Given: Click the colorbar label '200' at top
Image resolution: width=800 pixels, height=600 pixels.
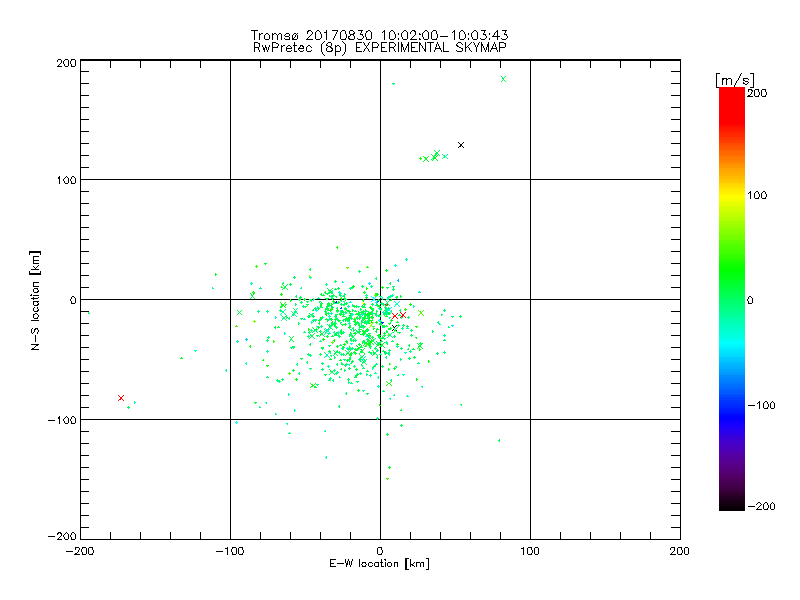Looking at the screenshot, I should click(x=757, y=93).
